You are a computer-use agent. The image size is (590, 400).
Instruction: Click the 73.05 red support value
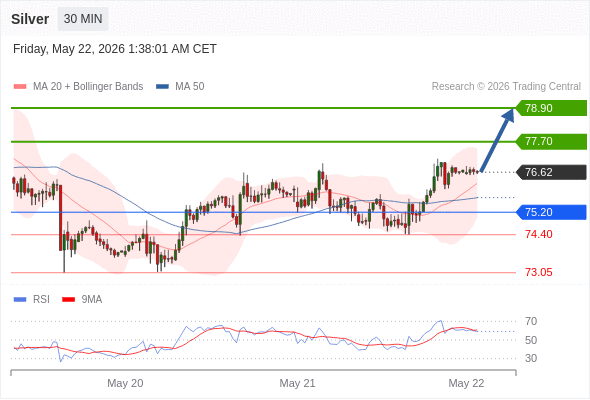(x=539, y=272)
